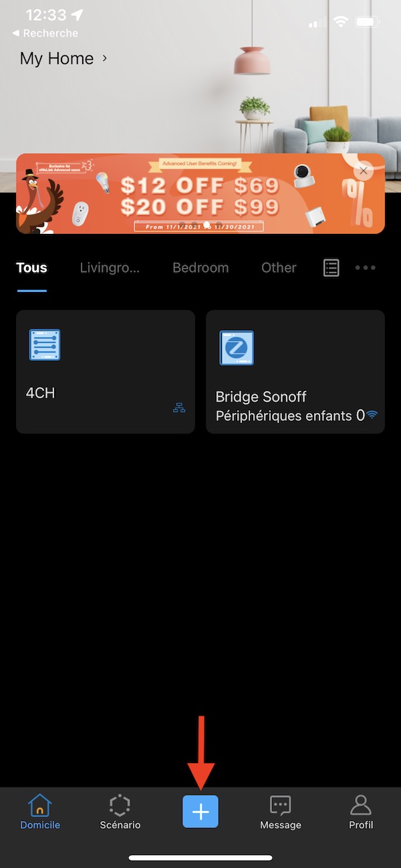
Task: Select the Domicile home icon
Action: (39, 805)
